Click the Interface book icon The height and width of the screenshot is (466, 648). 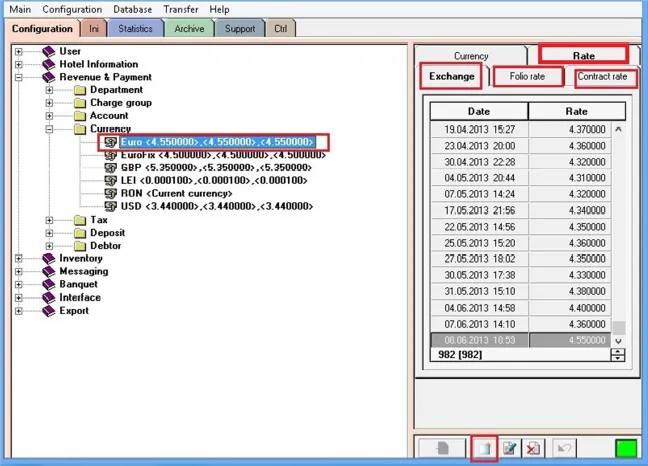tap(49, 297)
